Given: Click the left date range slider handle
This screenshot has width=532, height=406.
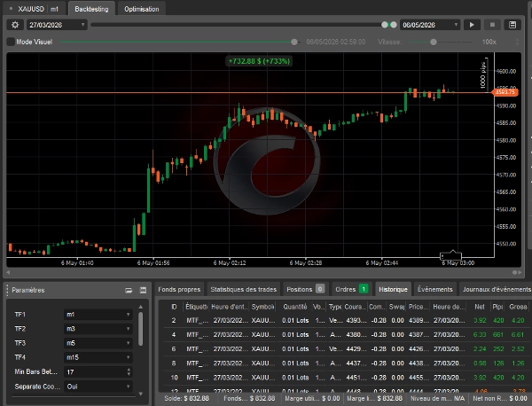Looking at the screenshot, I should (x=385, y=25).
